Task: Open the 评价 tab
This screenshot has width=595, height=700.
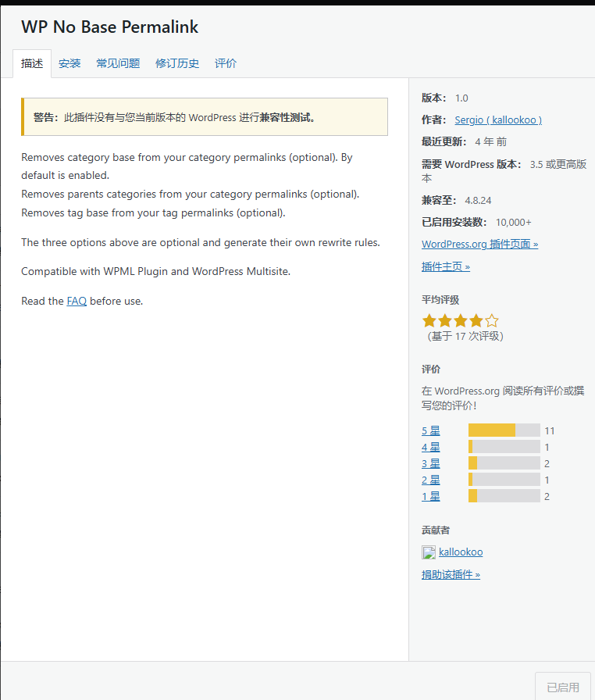Action: 226,63
